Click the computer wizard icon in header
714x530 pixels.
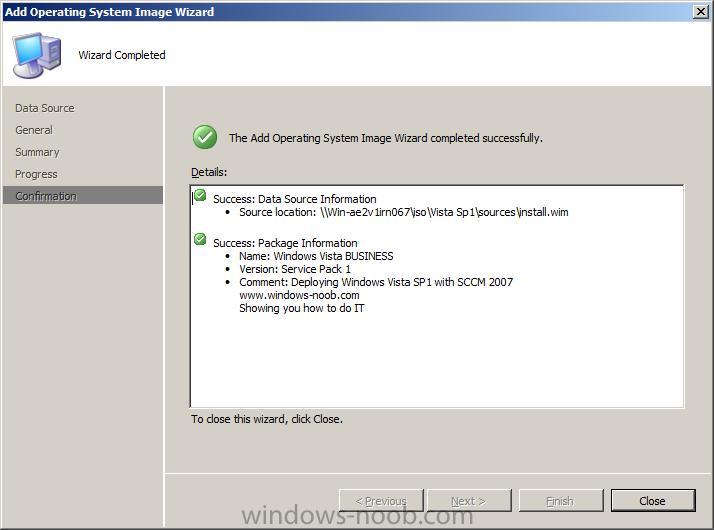click(36, 55)
